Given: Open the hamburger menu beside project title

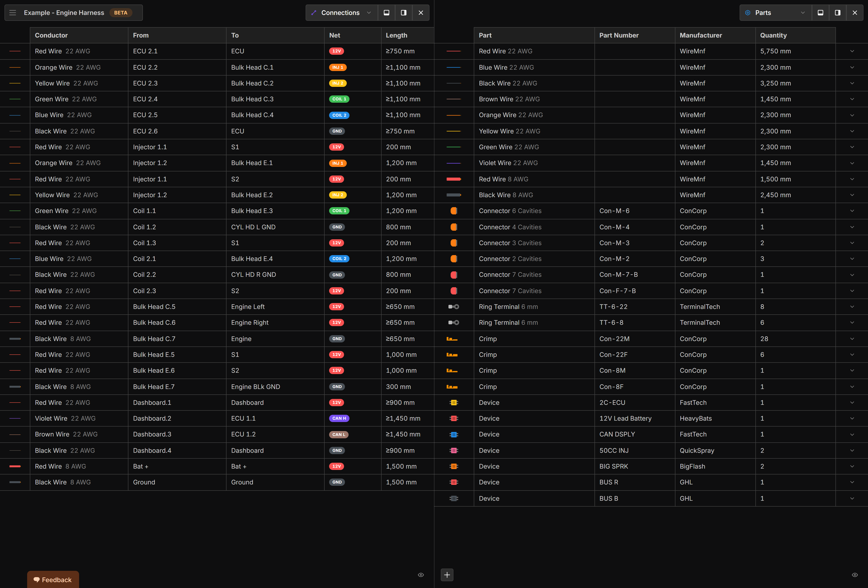Looking at the screenshot, I should [13, 13].
